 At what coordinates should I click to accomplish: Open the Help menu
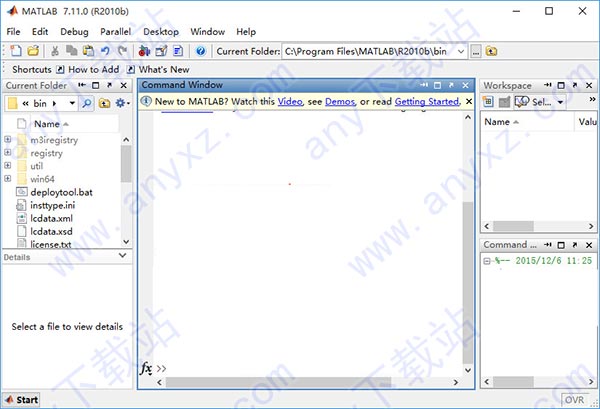[x=246, y=32]
